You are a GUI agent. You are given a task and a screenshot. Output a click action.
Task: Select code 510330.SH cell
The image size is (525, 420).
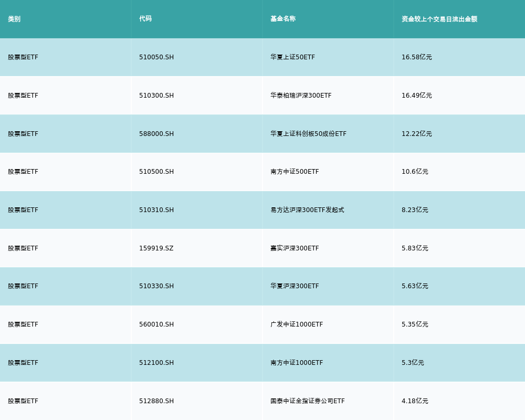click(156, 286)
